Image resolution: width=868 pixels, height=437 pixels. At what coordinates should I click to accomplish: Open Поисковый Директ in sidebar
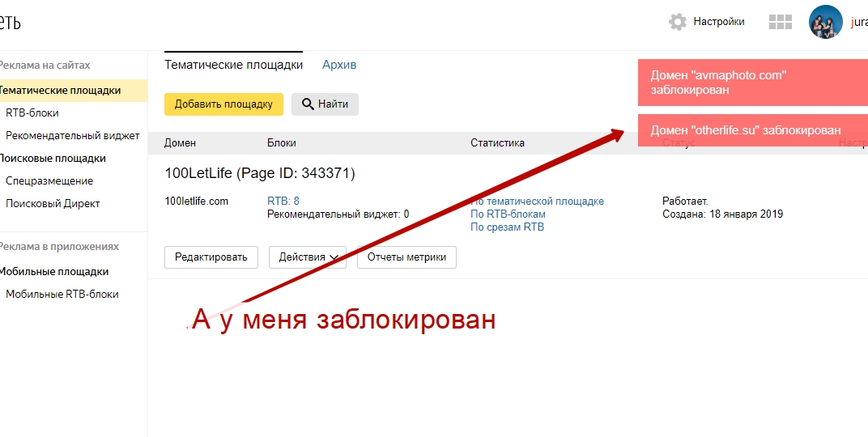(53, 204)
